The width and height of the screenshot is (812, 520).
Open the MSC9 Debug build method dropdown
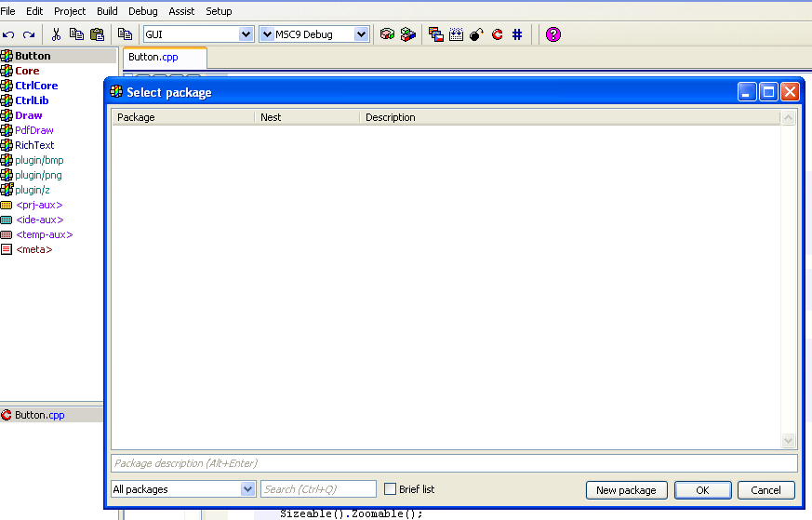[x=361, y=34]
